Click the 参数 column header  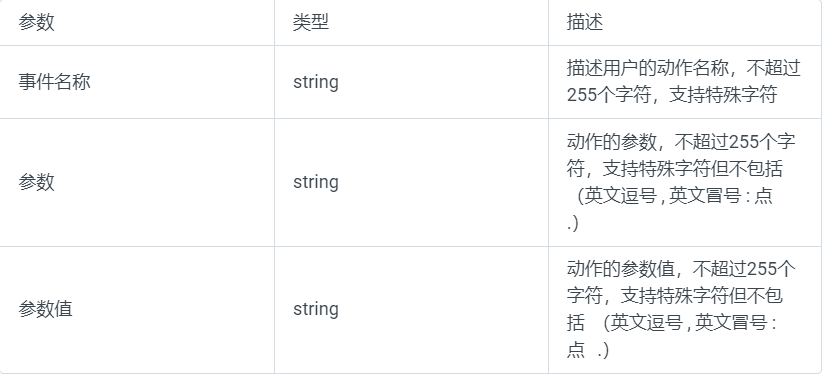pyautogui.click(x=36, y=23)
